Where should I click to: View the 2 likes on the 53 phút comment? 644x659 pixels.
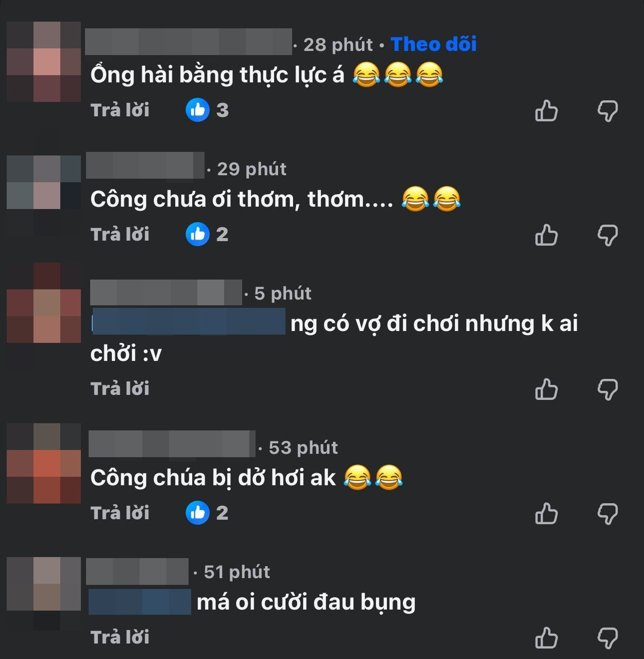(207, 513)
